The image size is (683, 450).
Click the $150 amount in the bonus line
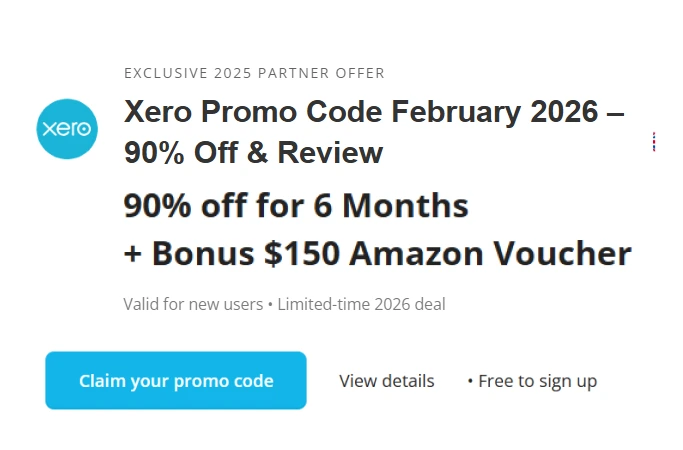click(302, 254)
